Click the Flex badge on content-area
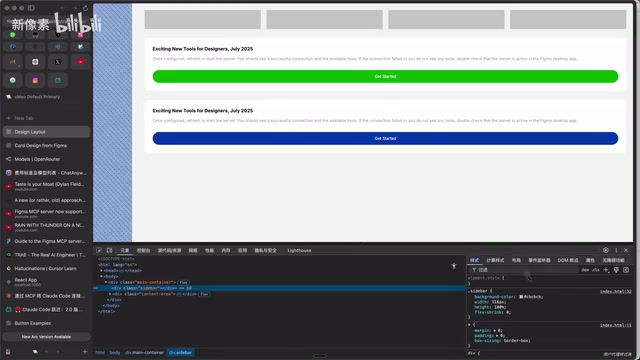The image size is (640, 360). (204, 294)
